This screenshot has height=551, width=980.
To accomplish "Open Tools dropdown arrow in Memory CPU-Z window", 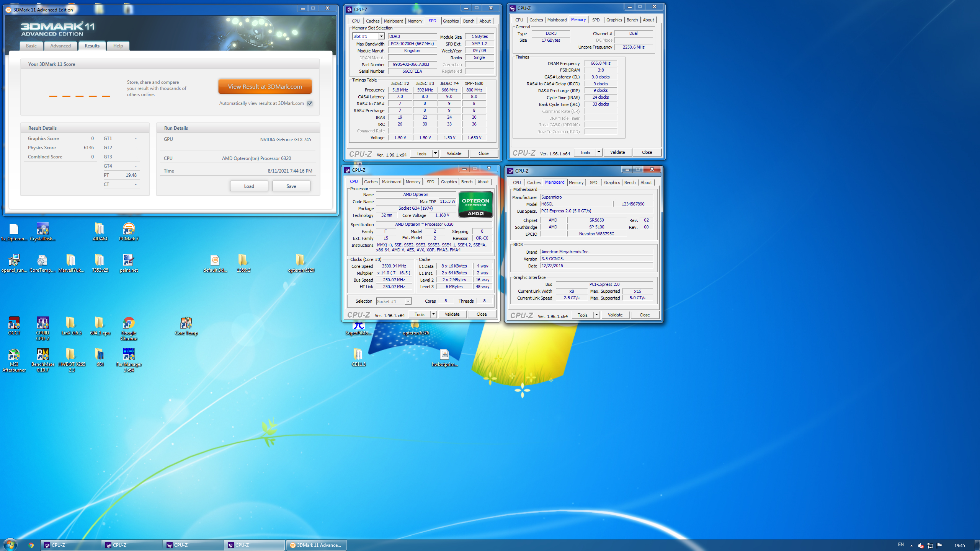I will click(x=599, y=152).
